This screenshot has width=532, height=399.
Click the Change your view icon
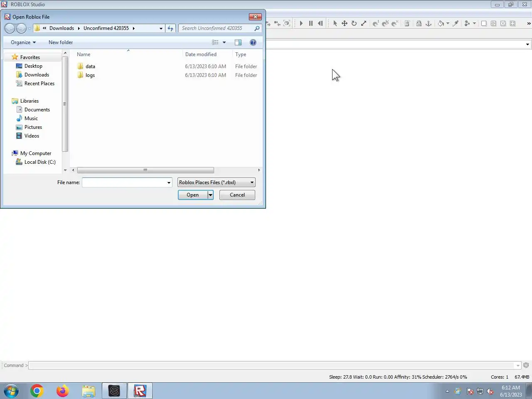click(215, 42)
